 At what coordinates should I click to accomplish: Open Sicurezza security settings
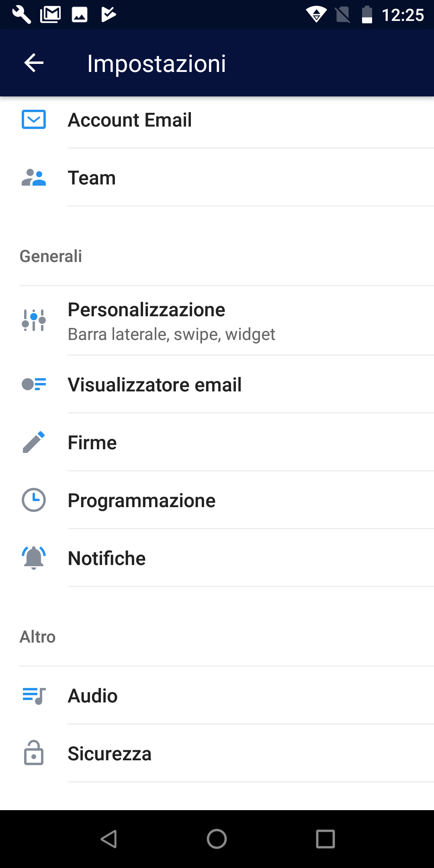pyautogui.click(x=217, y=753)
